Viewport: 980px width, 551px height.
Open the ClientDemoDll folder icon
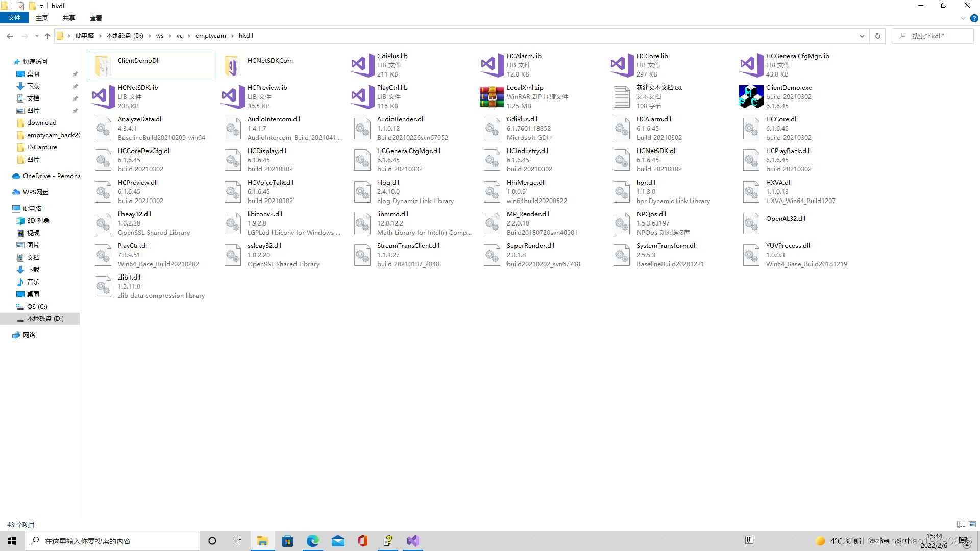(103, 65)
